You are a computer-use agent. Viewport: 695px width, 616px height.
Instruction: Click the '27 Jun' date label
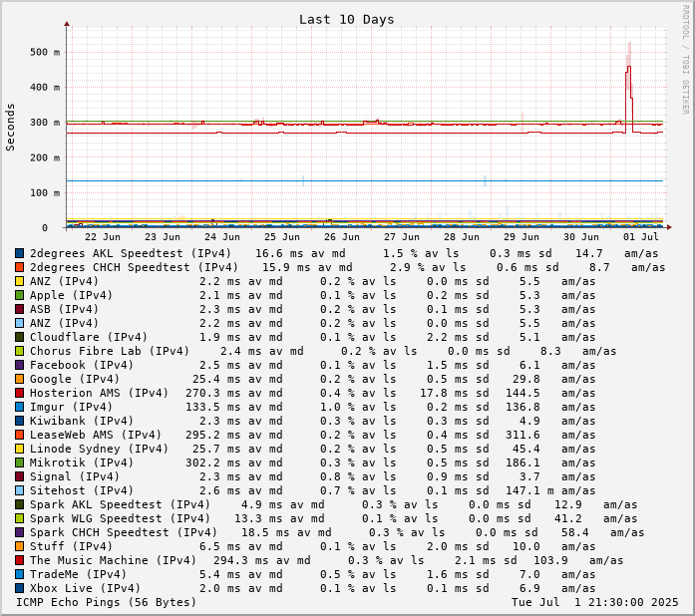pos(402,237)
